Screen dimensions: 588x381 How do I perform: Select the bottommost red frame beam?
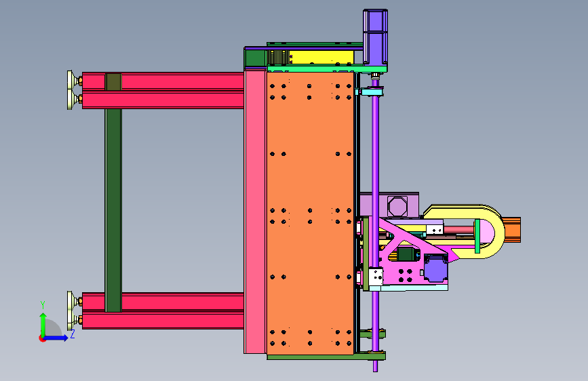tap(163, 321)
